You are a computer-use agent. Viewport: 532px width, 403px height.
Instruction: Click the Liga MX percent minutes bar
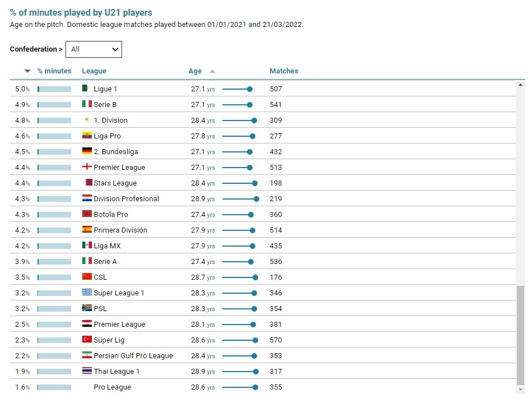click(54, 246)
